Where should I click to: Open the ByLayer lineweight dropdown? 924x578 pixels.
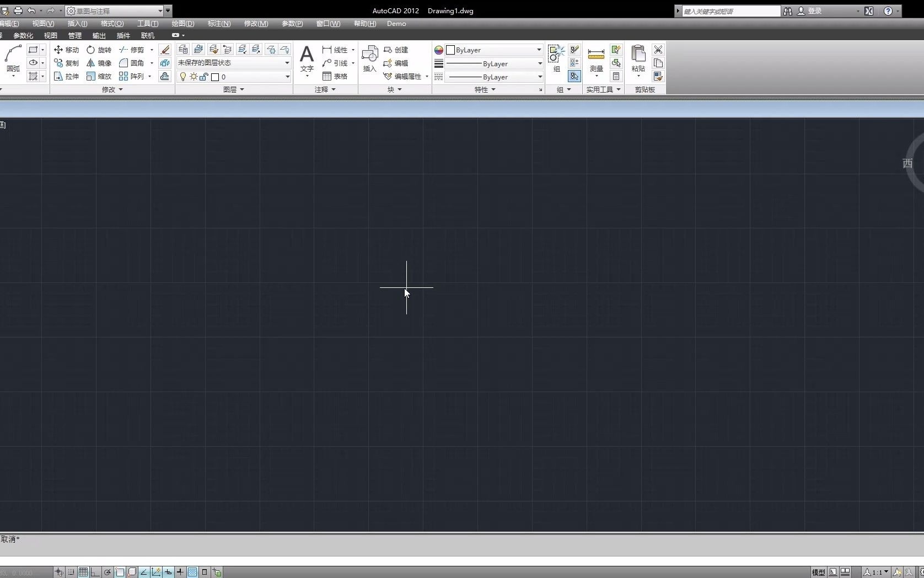[494, 63]
